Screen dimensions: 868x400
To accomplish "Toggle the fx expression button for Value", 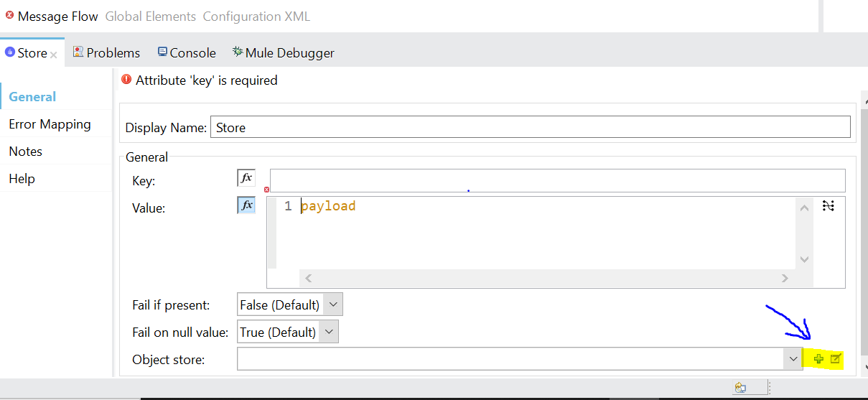I will (246, 205).
